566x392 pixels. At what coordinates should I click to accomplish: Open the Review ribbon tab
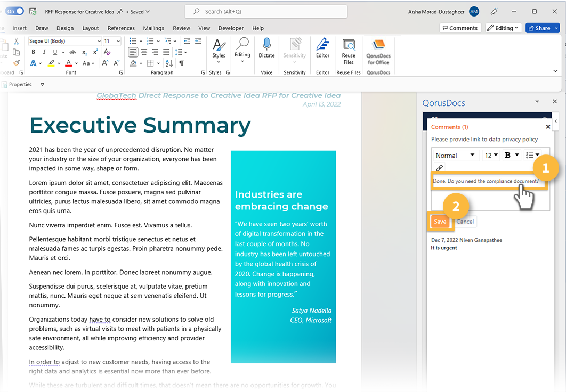[181, 28]
